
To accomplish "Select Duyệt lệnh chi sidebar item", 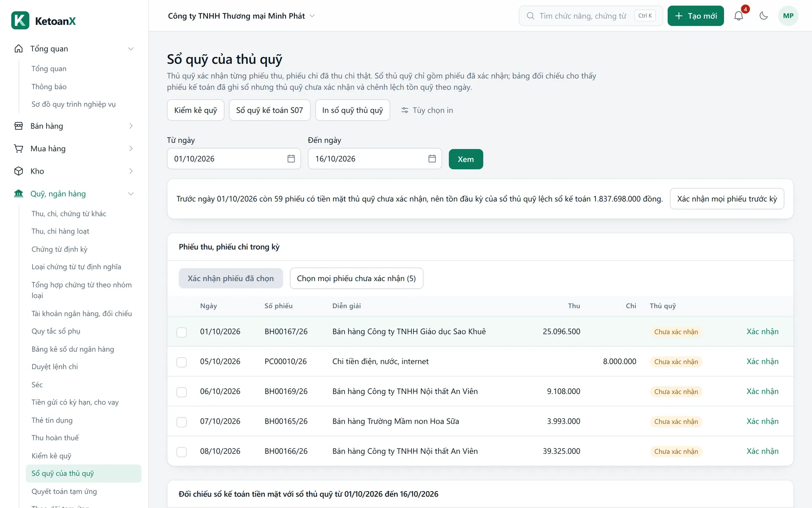I will coord(55,367).
